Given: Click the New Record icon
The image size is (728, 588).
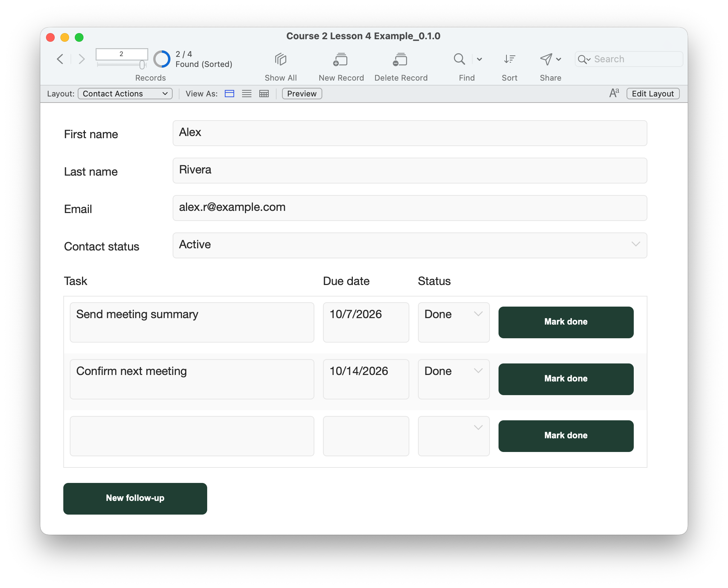Looking at the screenshot, I should coord(341,59).
